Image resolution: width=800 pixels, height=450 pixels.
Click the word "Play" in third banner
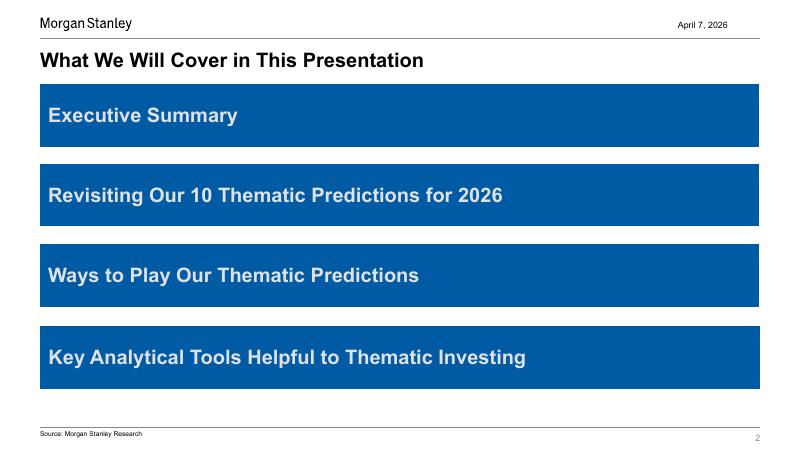coord(149,275)
